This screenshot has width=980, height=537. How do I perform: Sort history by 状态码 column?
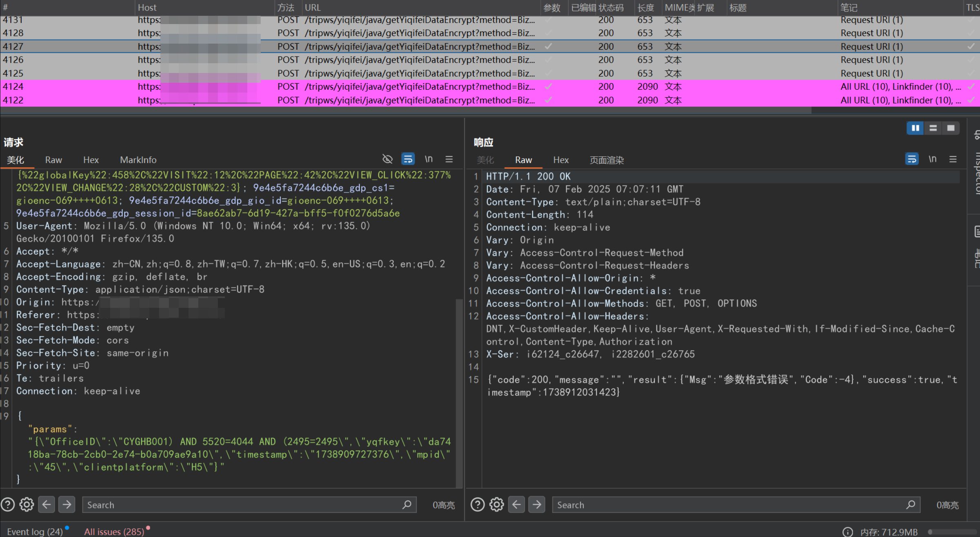(x=615, y=8)
